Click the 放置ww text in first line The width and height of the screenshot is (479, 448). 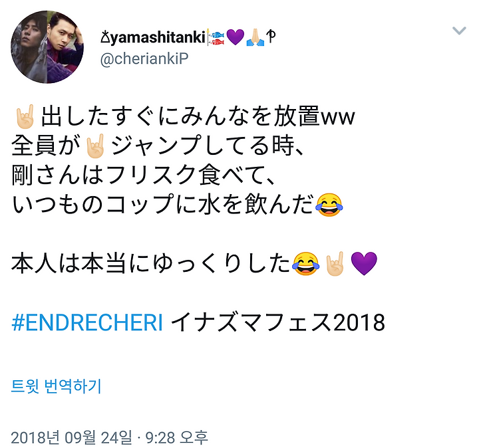click(x=314, y=116)
